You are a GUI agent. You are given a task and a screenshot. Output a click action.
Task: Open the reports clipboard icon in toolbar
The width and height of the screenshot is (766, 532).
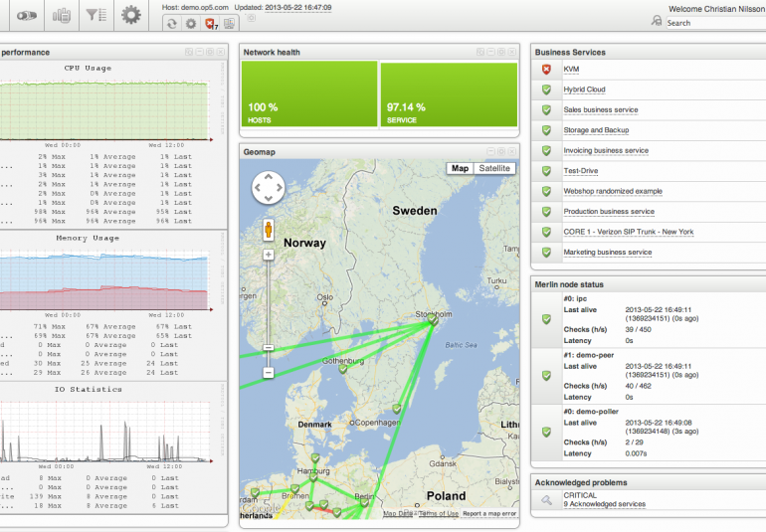point(62,15)
